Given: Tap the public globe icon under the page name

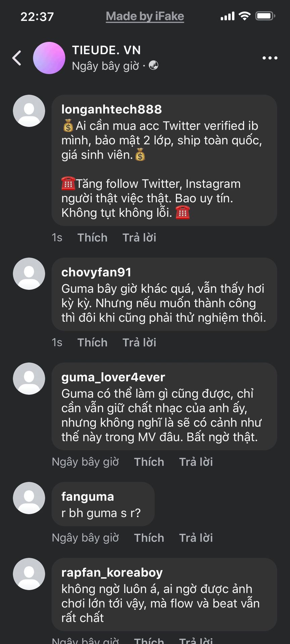Looking at the screenshot, I should pyautogui.click(x=154, y=65).
